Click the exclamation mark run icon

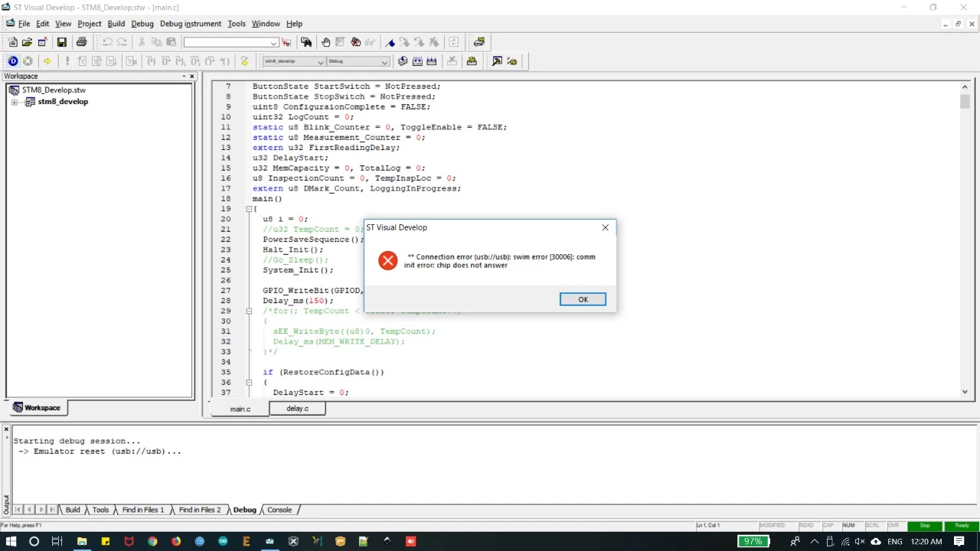pos(67,61)
